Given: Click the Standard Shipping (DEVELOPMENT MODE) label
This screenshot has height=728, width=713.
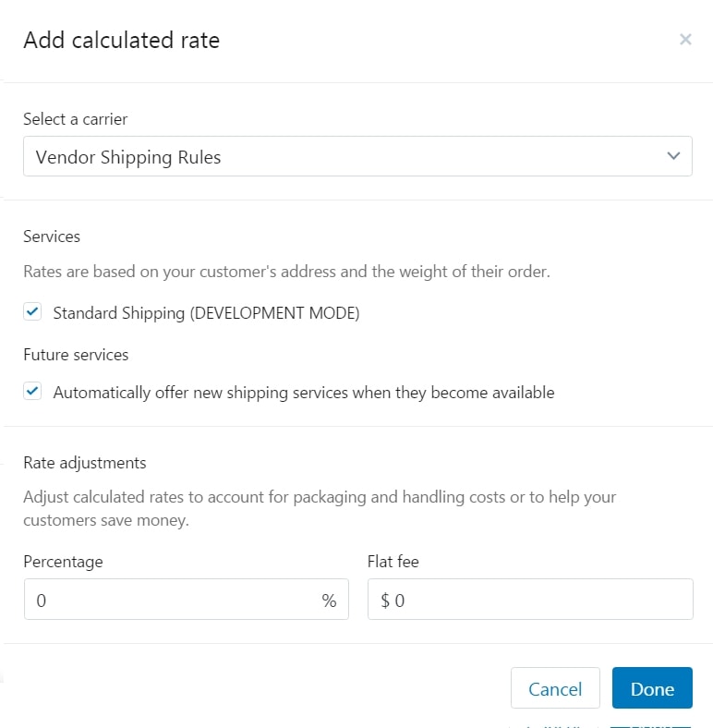Looking at the screenshot, I should pyautogui.click(x=206, y=313).
